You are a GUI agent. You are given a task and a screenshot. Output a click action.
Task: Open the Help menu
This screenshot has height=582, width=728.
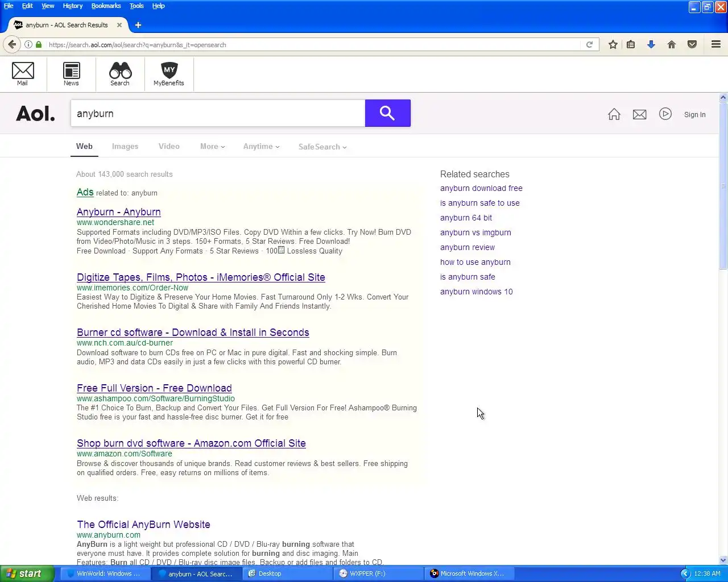(x=159, y=6)
